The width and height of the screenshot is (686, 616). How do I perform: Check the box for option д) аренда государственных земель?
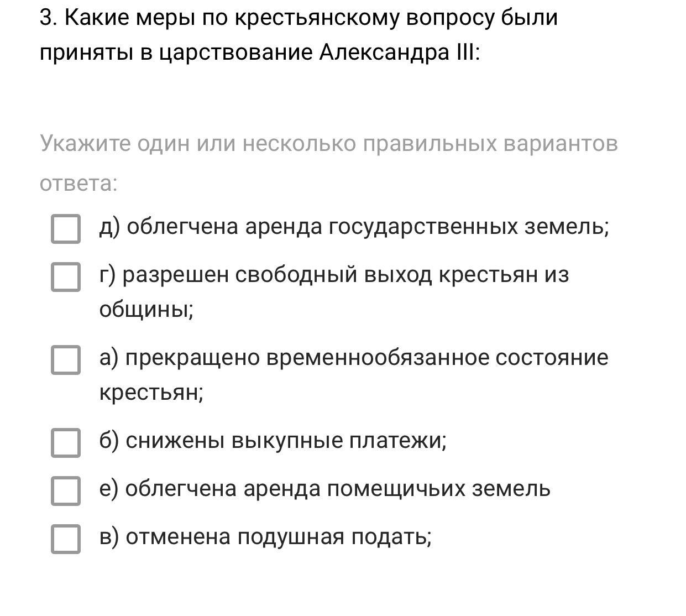tap(66, 228)
